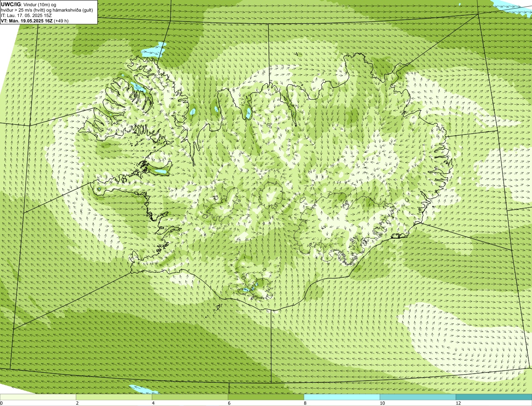Click the 4–6 m/s medium green legend swatch

190,397
